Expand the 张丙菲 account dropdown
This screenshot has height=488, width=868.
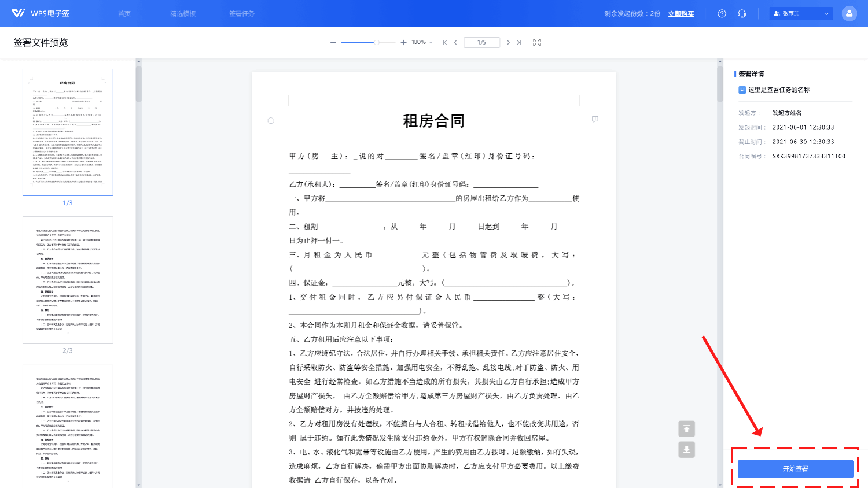click(801, 13)
